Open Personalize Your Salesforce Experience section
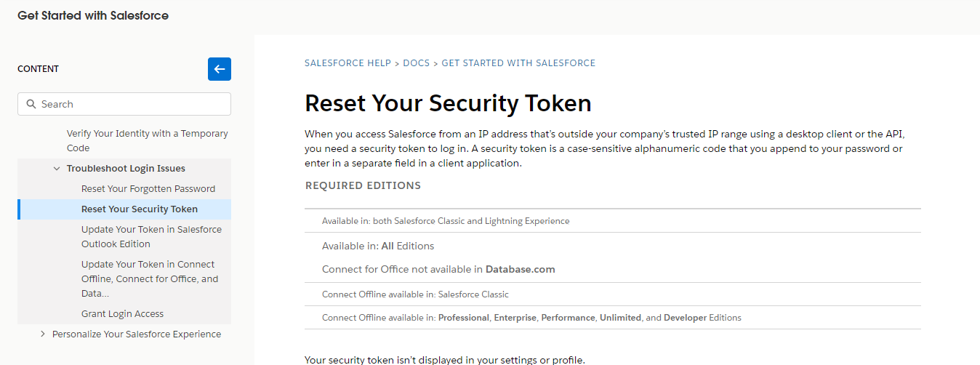This screenshot has width=980, height=365. [137, 334]
